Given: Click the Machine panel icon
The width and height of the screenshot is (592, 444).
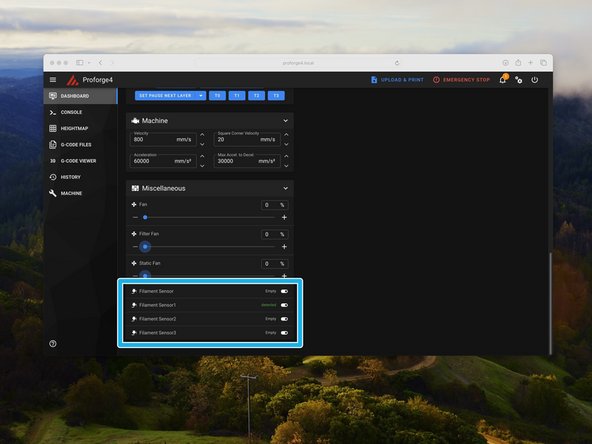Looking at the screenshot, I should (x=135, y=121).
